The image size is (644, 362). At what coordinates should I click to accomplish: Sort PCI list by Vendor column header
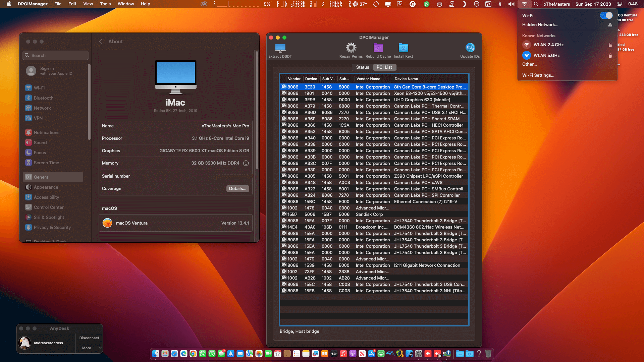(294, 79)
